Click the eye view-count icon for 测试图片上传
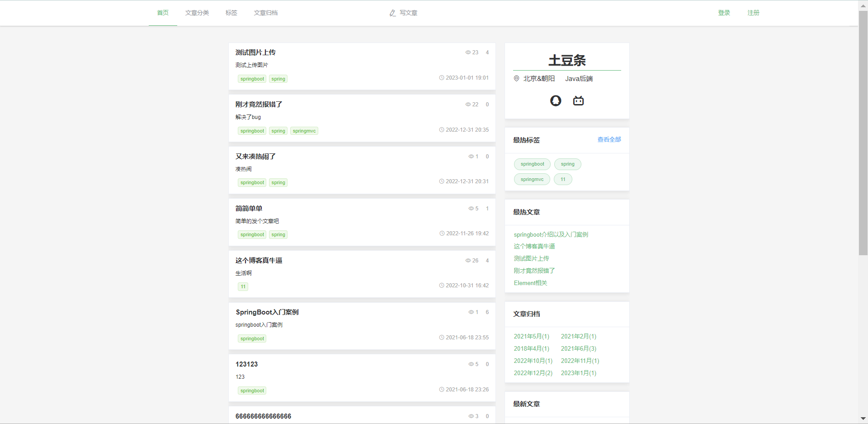 (x=468, y=52)
